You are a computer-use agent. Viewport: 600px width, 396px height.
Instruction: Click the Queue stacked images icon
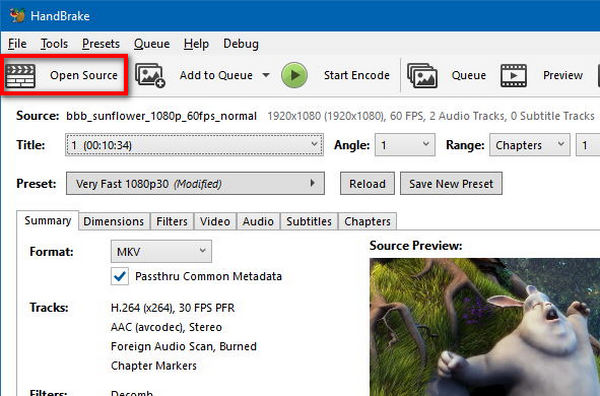coord(422,75)
